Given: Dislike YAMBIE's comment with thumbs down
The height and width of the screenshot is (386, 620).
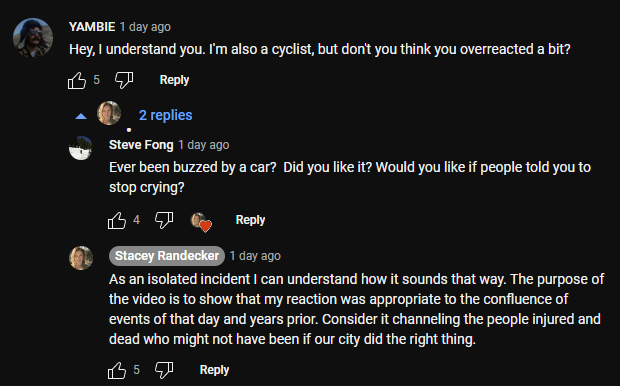Looking at the screenshot, I should pos(124,80).
